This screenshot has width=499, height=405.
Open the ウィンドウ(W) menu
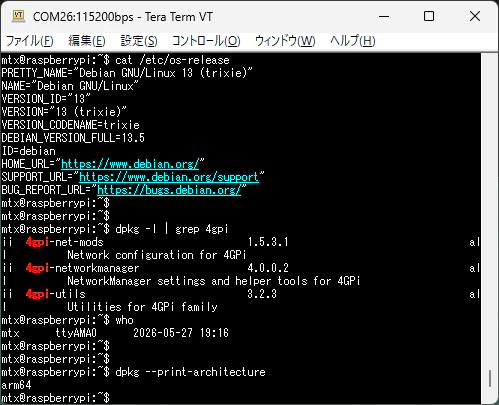click(285, 41)
